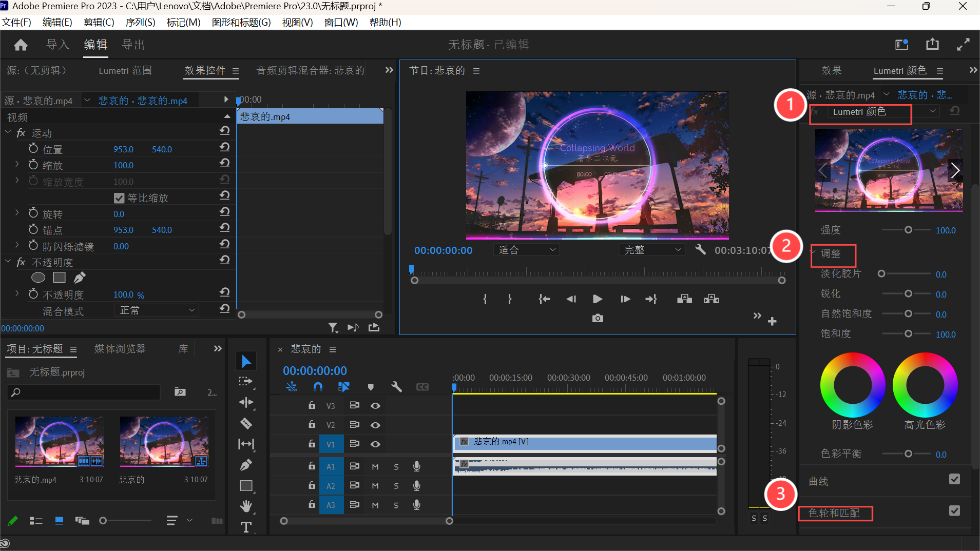This screenshot has height=551, width=980.
Task: Select the Type tool
Action: [x=246, y=527]
